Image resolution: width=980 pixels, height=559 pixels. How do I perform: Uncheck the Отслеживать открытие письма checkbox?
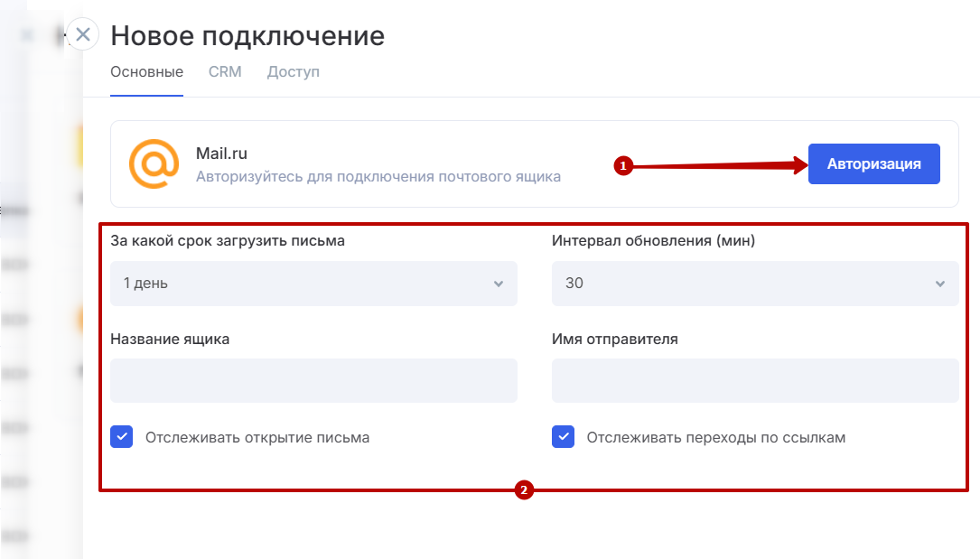click(x=122, y=438)
